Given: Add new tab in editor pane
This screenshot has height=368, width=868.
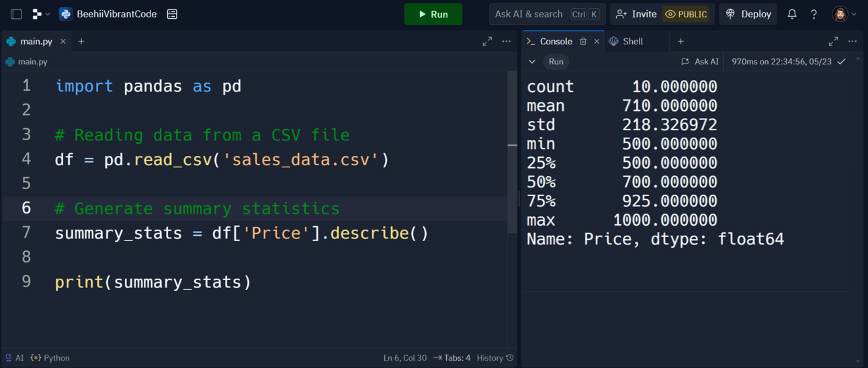Looking at the screenshot, I should (x=81, y=41).
